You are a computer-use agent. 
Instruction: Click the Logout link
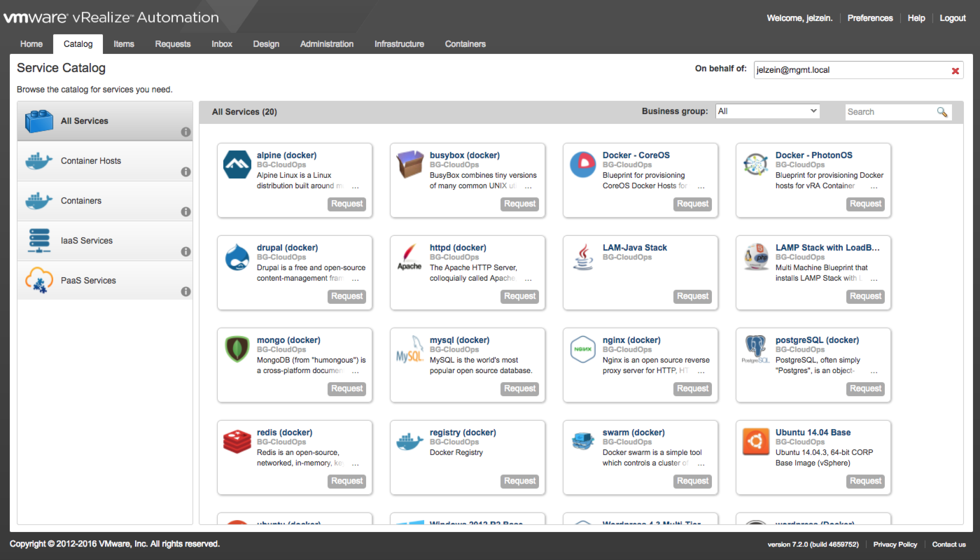click(x=953, y=18)
